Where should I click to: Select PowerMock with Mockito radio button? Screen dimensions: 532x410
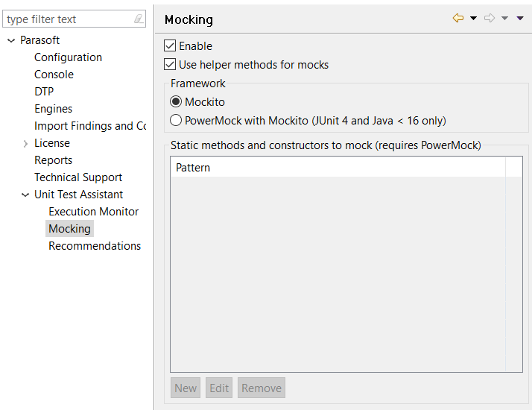coord(176,120)
